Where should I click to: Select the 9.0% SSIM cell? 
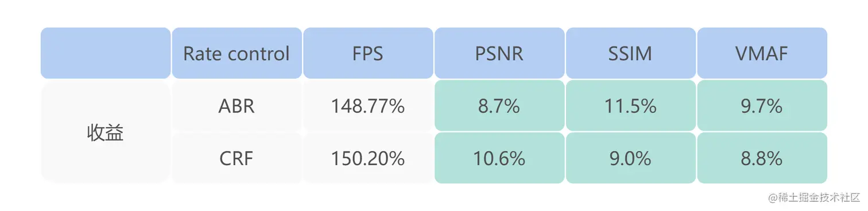coord(630,158)
